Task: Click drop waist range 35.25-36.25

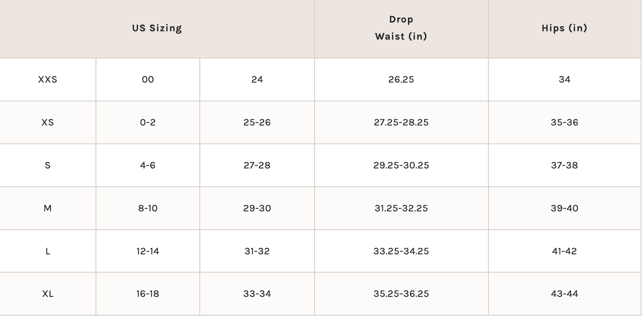Action: (x=401, y=294)
